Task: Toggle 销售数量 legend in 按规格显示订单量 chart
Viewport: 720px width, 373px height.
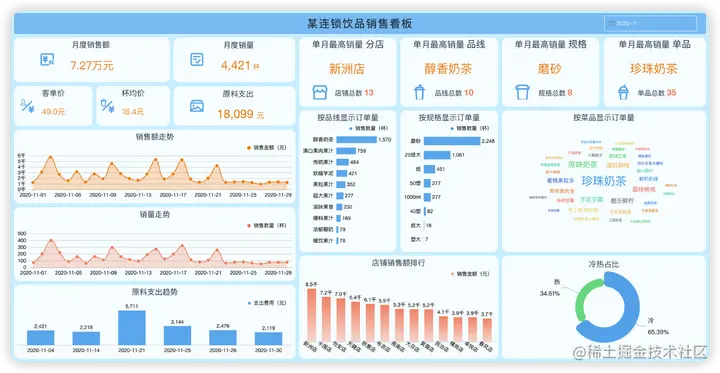Action: pyautogui.click(x=470, y=129)
